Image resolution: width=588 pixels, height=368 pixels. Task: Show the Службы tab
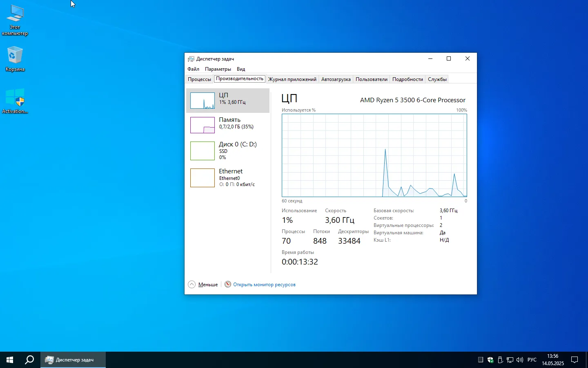coord(437,79)
